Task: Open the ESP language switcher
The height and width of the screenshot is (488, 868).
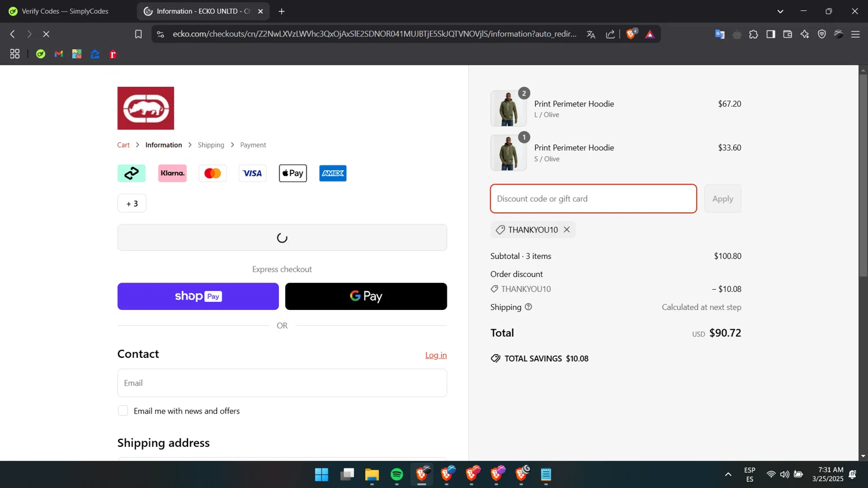Action: click(750, 475)
